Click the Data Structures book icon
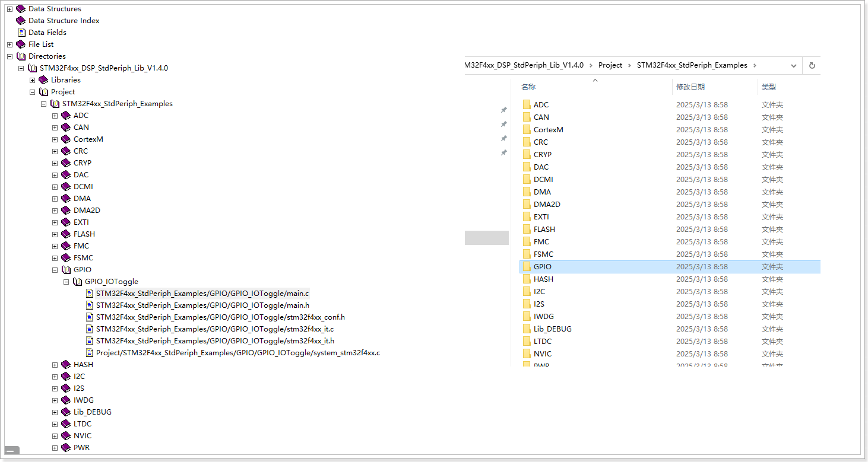 [x=21, y=9]
